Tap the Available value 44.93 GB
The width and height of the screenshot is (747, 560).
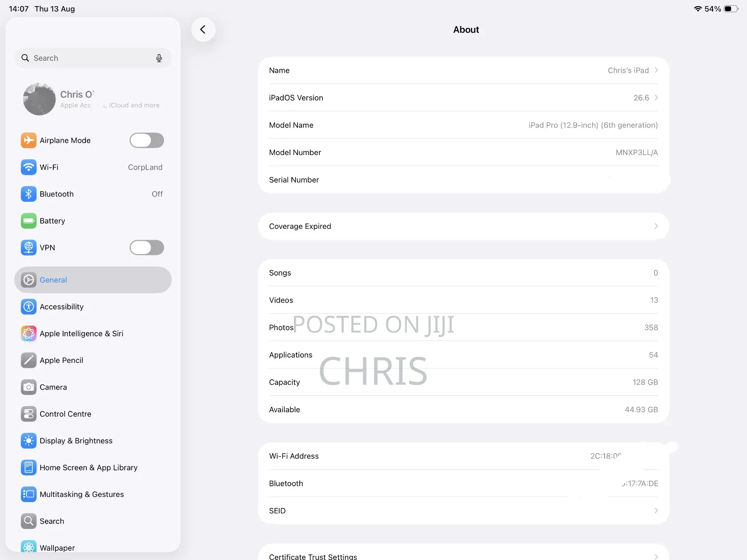[x=641, y=410]
